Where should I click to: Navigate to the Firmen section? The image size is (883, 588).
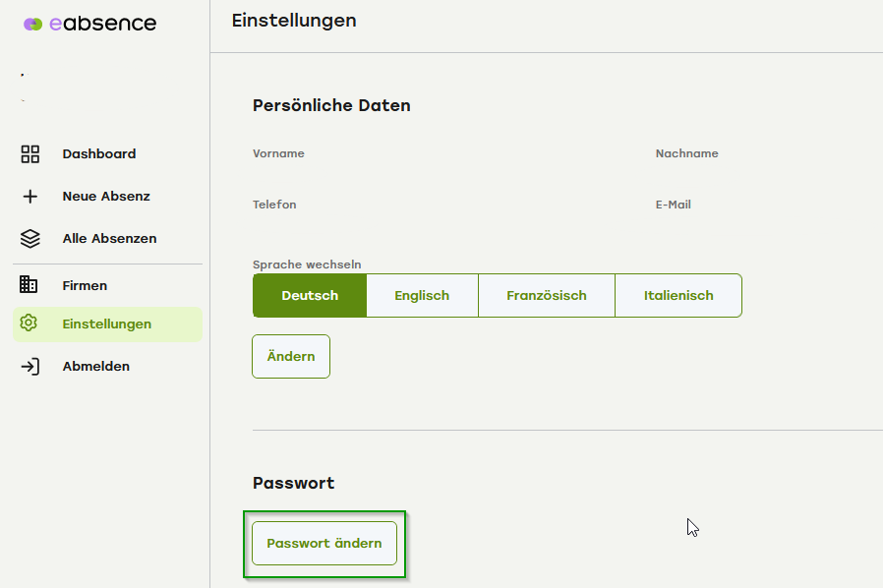(85, 285)
